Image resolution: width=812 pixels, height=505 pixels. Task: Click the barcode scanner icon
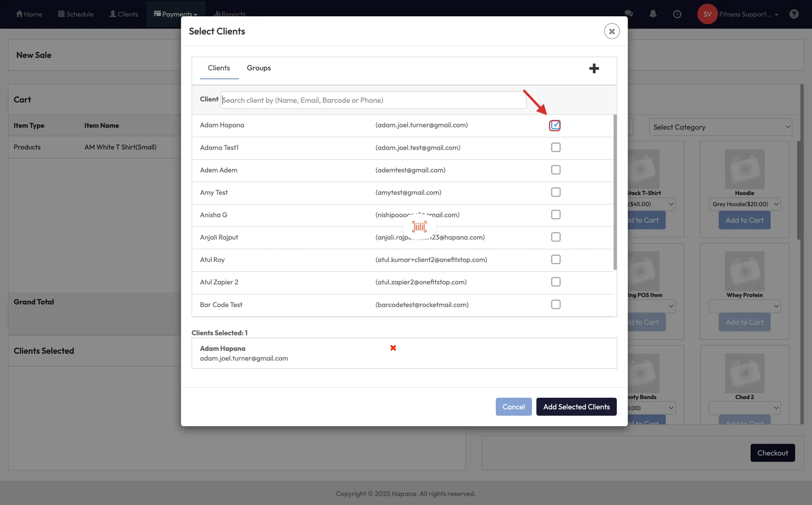pyautogui.click(x=419, y=227)
